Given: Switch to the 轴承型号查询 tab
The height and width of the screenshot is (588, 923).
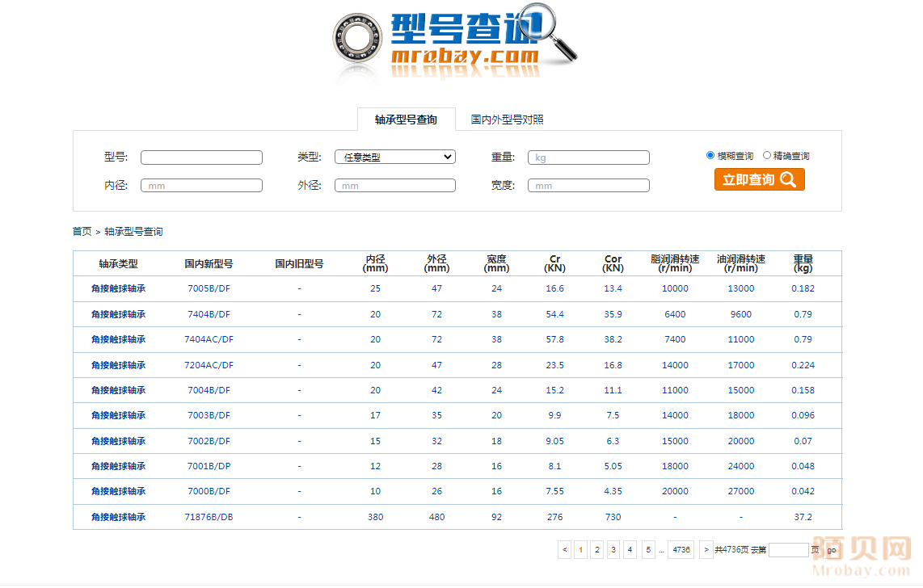Looking at the screenshot, I should (x=406, y=120).
